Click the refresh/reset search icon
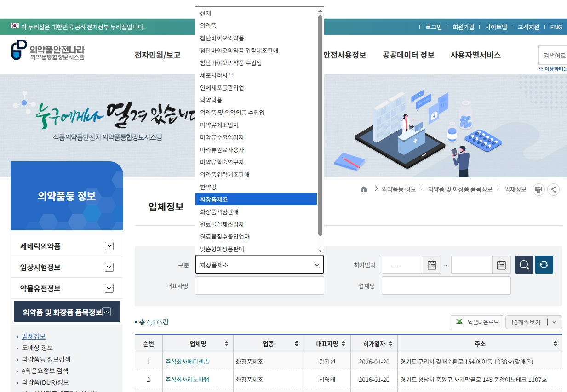 [544, 265]
